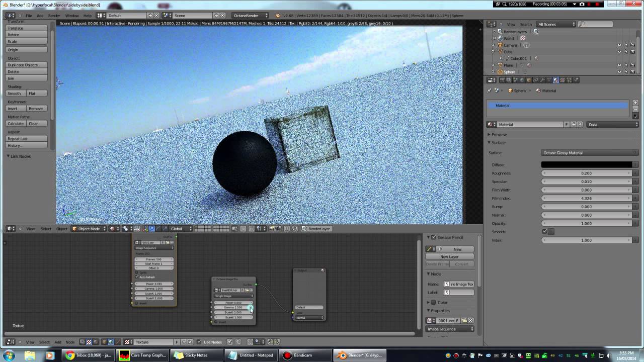Click the Camera object icon in outliner
This screenshot has width=644, height=362.
coord(501,45)
